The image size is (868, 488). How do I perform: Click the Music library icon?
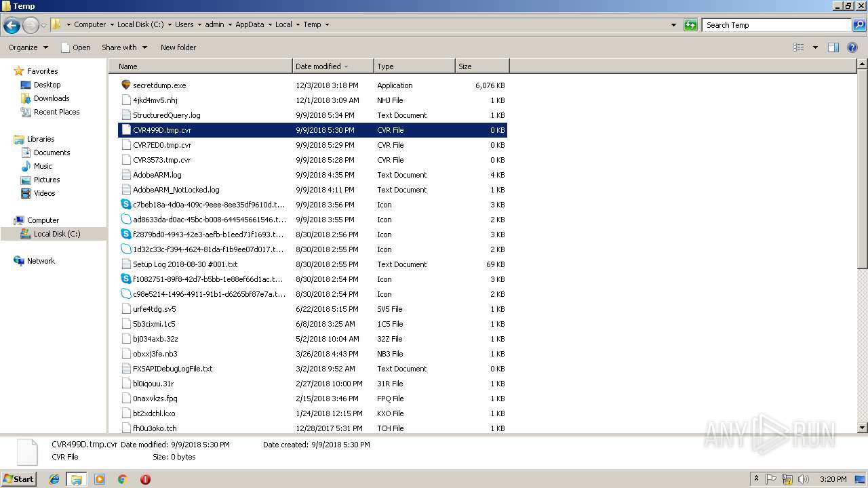[x=26, y=166]
